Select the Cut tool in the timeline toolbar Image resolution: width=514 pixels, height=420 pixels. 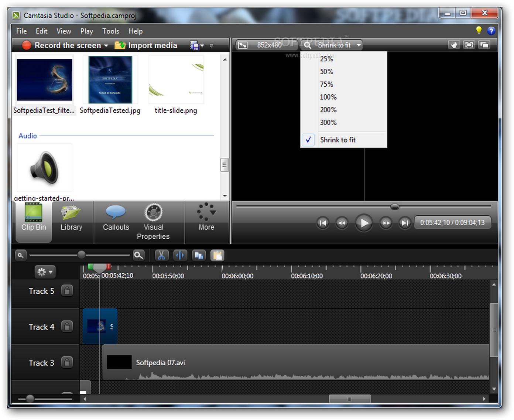(161, 255)
